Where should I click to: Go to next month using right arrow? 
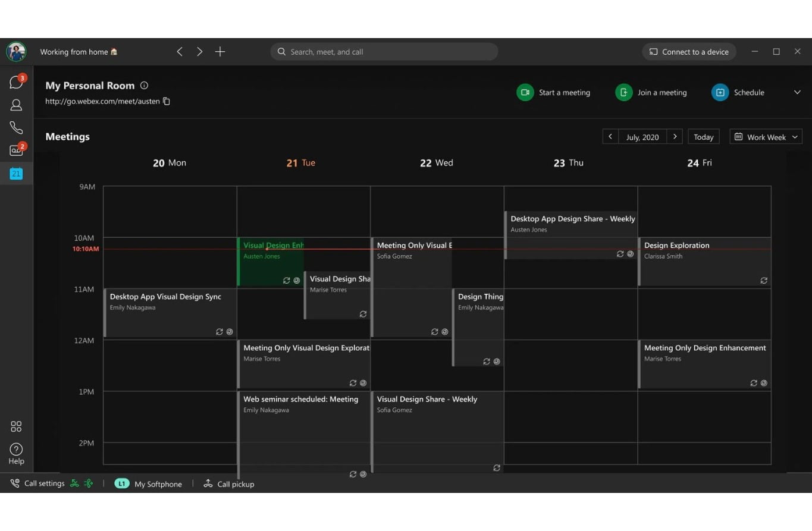(x=675, y=137)
